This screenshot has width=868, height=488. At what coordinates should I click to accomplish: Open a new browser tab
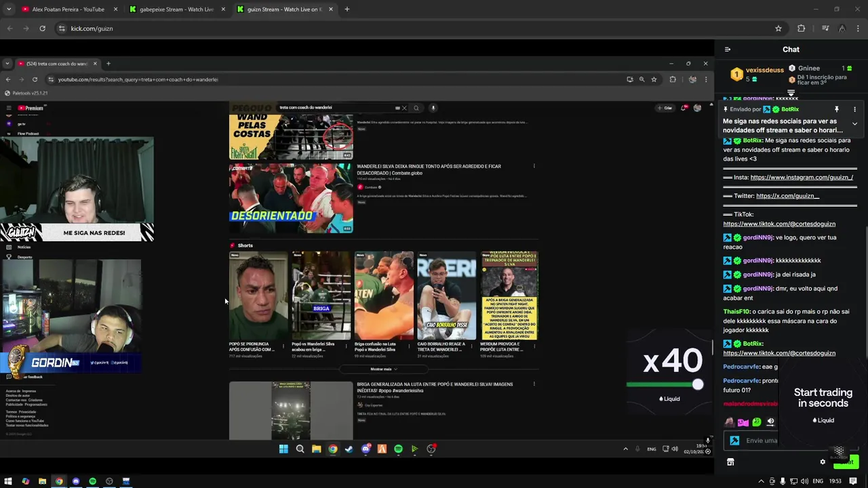347,9
